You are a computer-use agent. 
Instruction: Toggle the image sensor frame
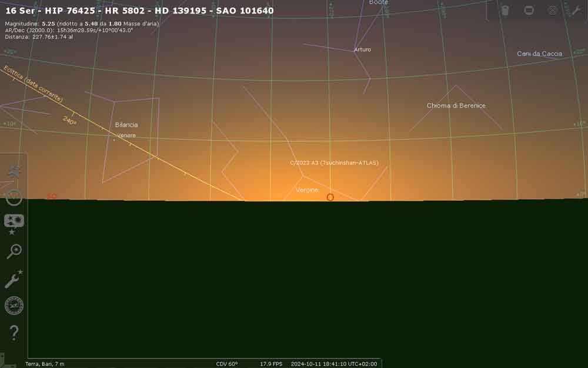529,10
